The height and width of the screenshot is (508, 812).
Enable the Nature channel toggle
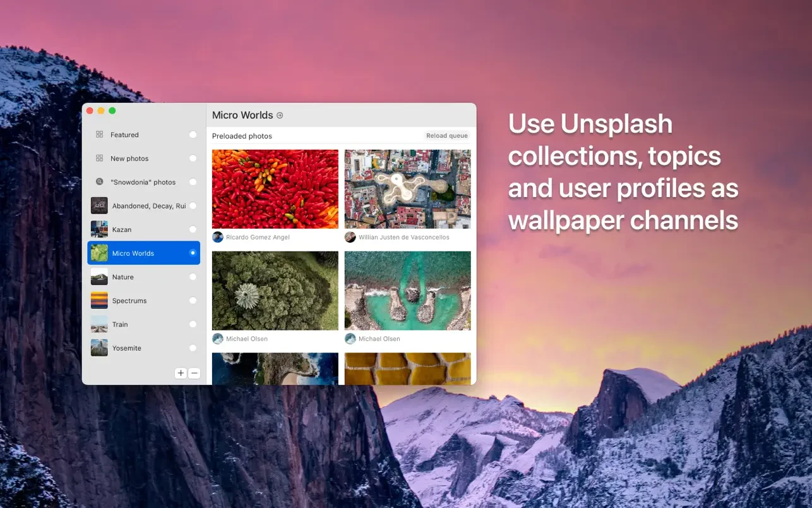(193, 277)
